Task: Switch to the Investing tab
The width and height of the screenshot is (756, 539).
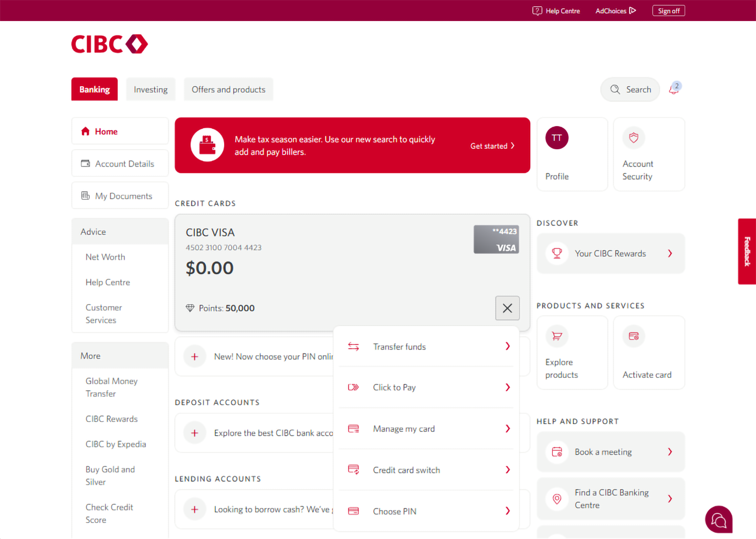Action: tap(151, 89)
